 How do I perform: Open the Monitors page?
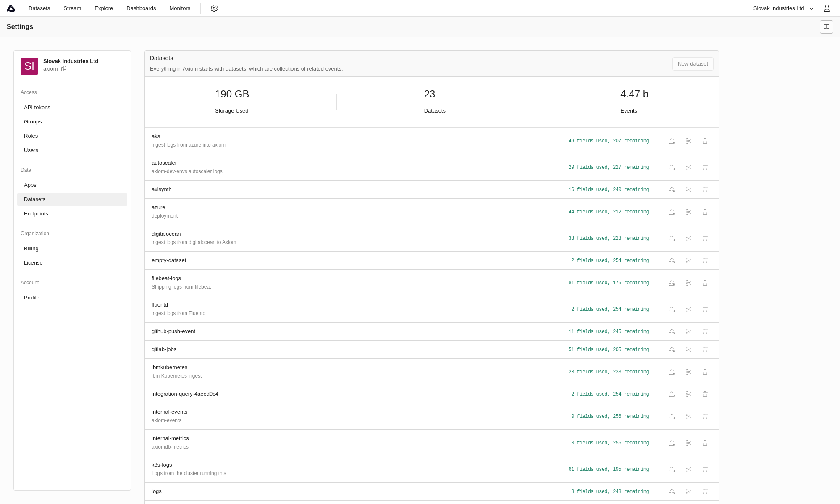180,8
